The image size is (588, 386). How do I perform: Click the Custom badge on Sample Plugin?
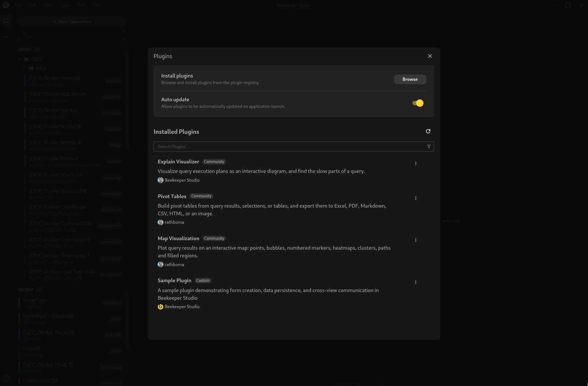203,280
